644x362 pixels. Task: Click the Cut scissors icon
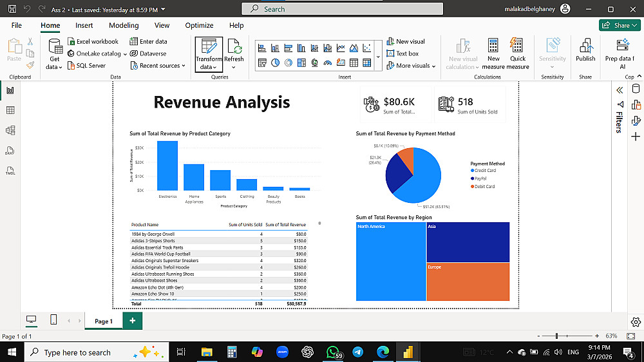(30, 41)
